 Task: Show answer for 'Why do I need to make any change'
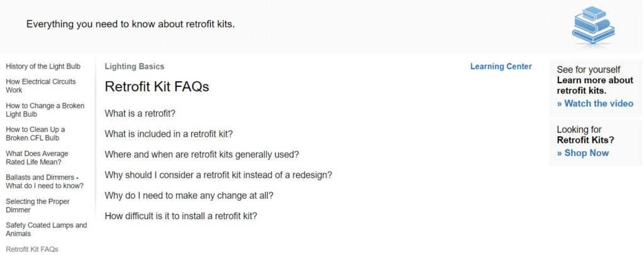(189, 195)
